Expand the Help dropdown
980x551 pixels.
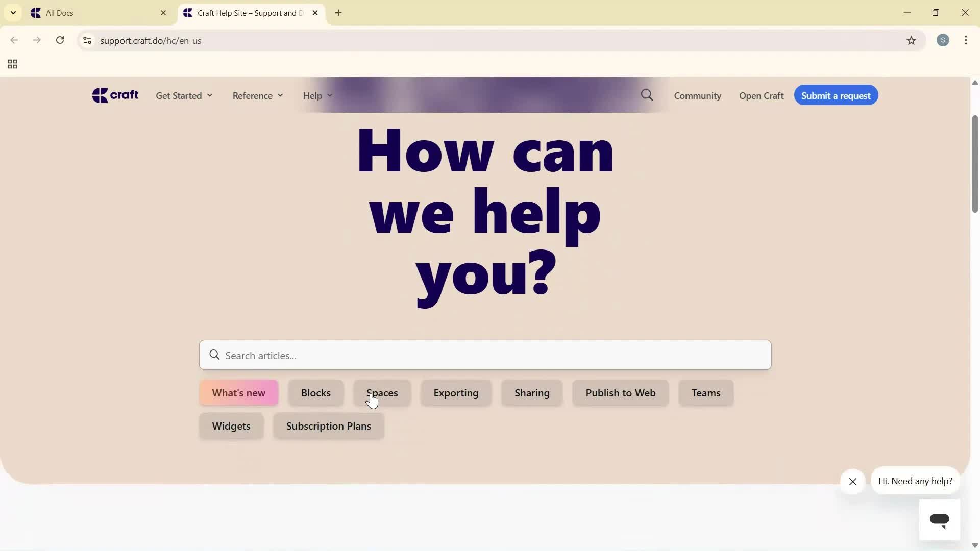[316, 95]
